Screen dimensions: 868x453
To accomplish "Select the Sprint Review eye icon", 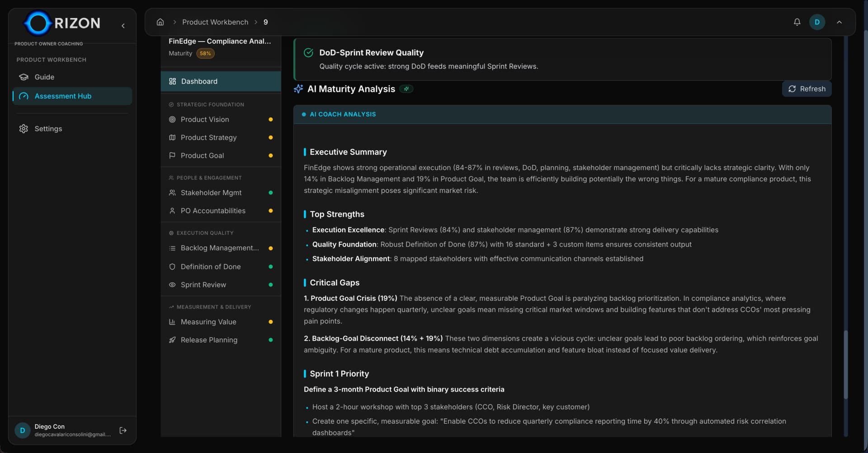I will (173, 285).
